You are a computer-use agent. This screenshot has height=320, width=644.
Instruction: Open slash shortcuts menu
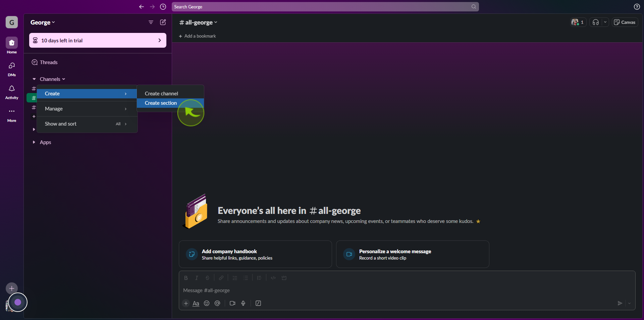pos(258,303)
